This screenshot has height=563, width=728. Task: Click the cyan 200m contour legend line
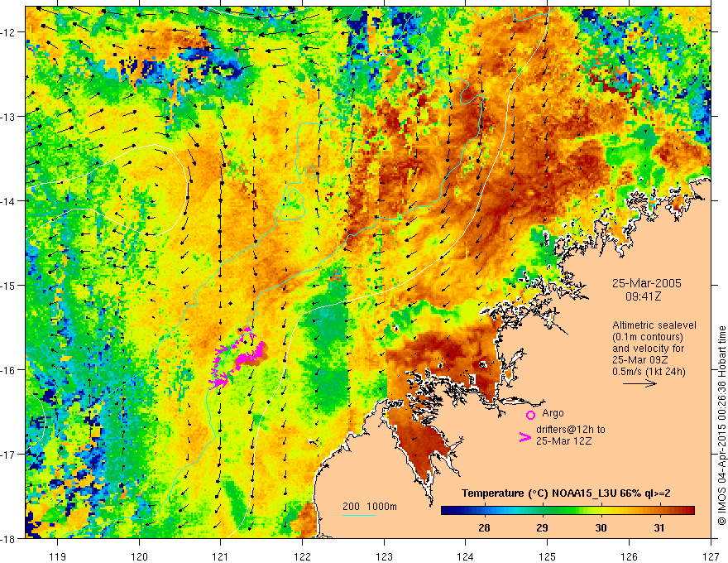[359, 515]
